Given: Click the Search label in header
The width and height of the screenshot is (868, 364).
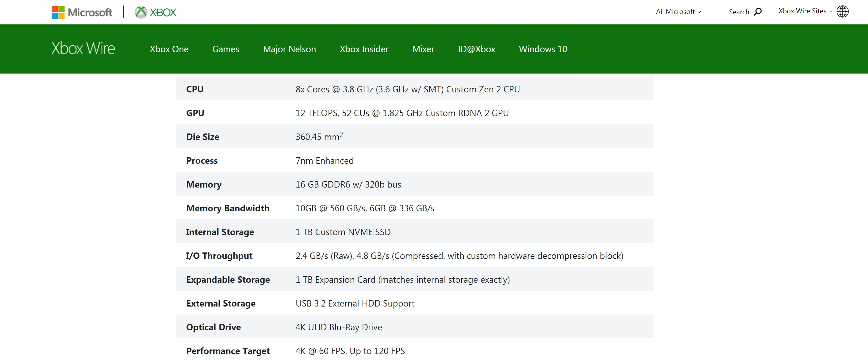Looking at the screenshot, I should click(x=739, y=12).
